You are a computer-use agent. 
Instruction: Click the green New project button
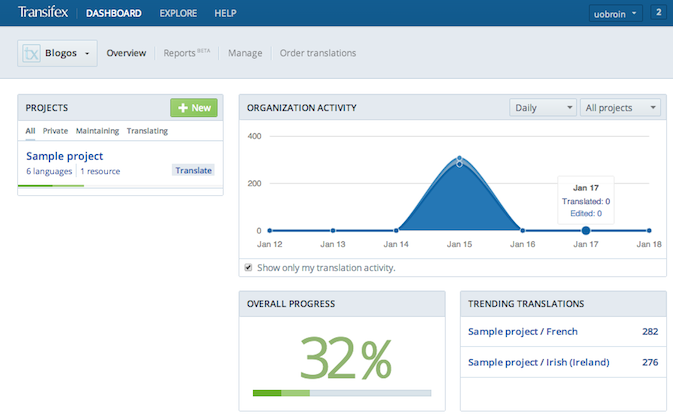click(193, 107)
